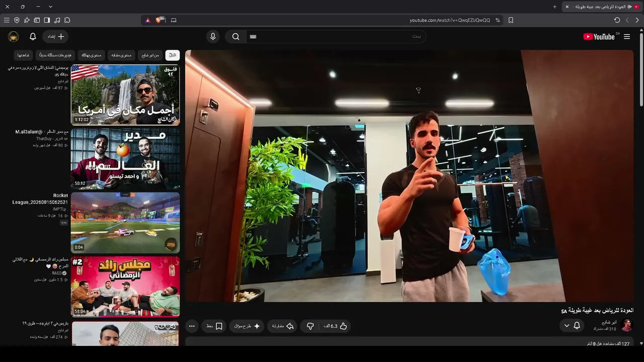Open Brave Shields lion icon

159,20
